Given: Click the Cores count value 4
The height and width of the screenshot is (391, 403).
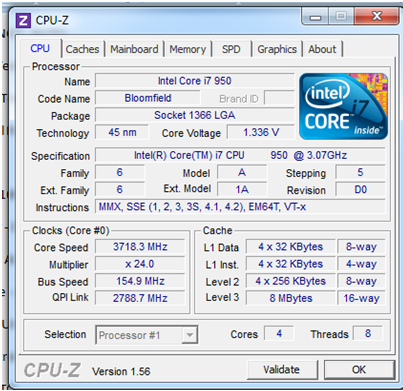Looking at the screenshot, I should [x=279, y=333].
